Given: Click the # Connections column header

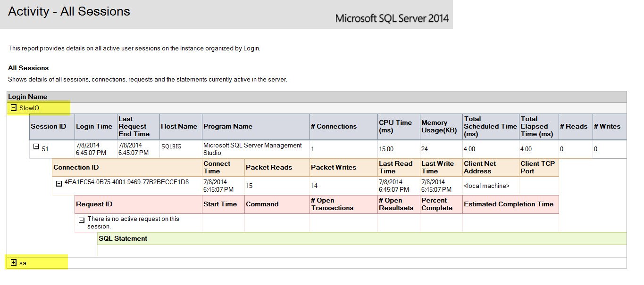Looking at the screenshot, I should [x=344, y=126].
